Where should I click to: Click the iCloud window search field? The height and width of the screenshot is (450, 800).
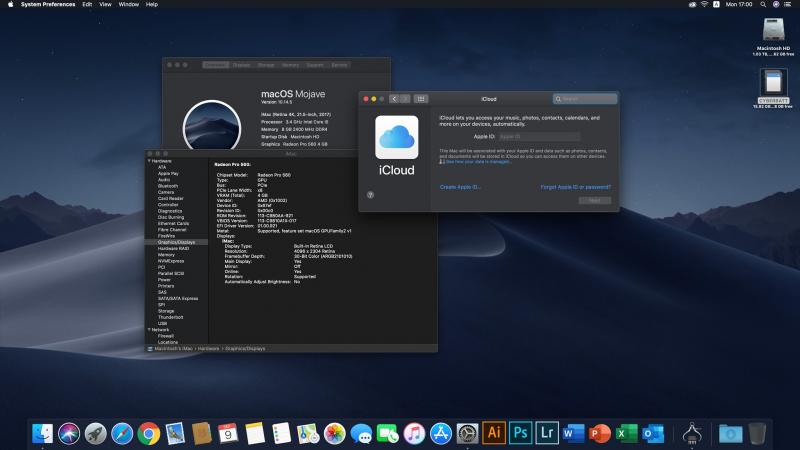click(x=585, y=99)
